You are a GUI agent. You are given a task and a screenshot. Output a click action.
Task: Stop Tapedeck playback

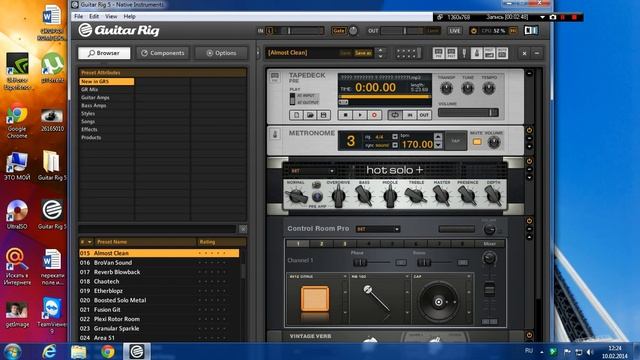pyautogui.click(x=346, y=115)
